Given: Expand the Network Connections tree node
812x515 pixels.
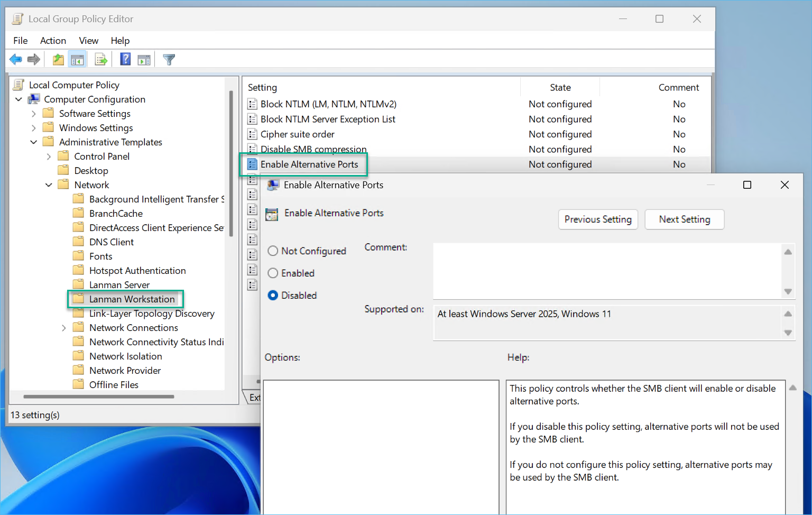Looking at the screenshot, I should point(63,327).
